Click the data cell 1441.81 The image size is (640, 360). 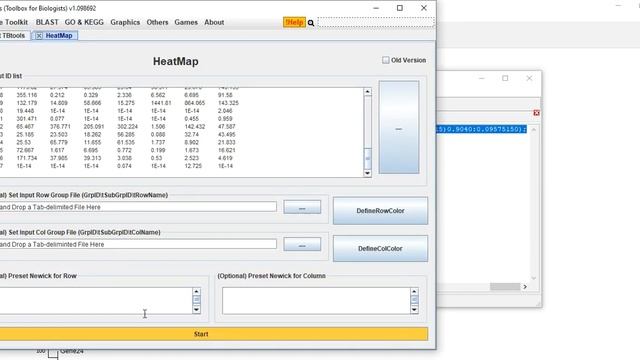161,103
